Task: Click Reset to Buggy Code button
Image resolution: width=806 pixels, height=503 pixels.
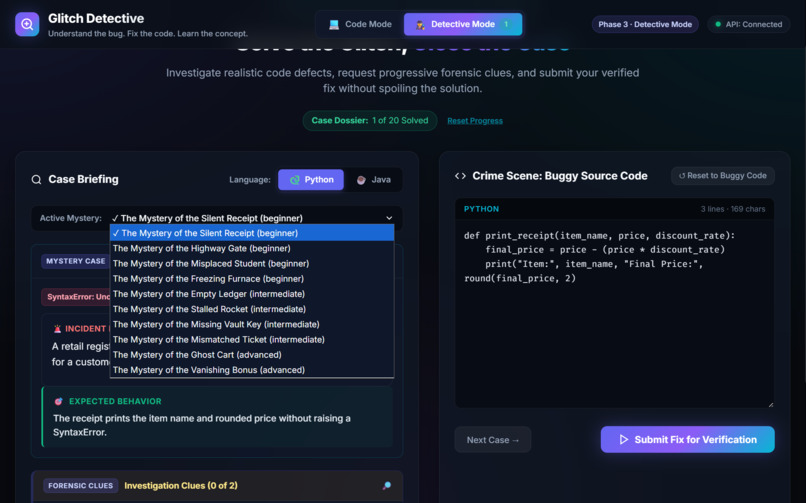Action: click(722, 176)
